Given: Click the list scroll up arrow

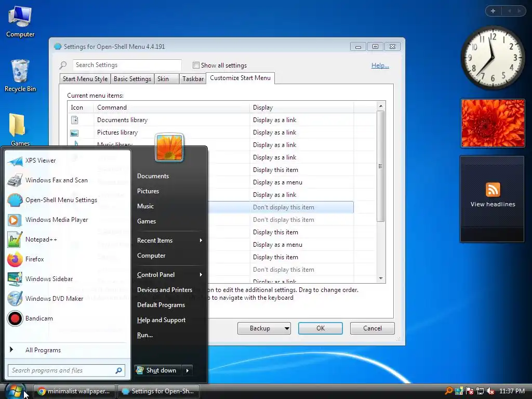Looking at the screenshot, I should [381, 106].
